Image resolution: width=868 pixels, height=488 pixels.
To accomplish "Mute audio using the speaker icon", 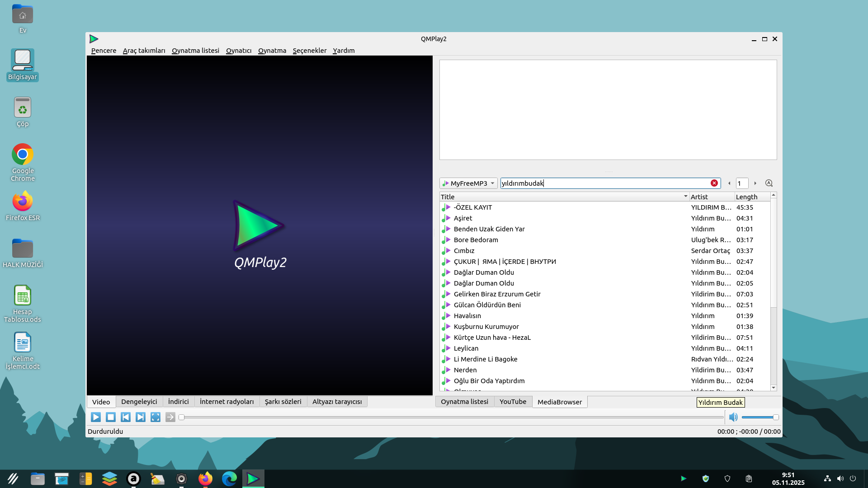I will 733,417.
